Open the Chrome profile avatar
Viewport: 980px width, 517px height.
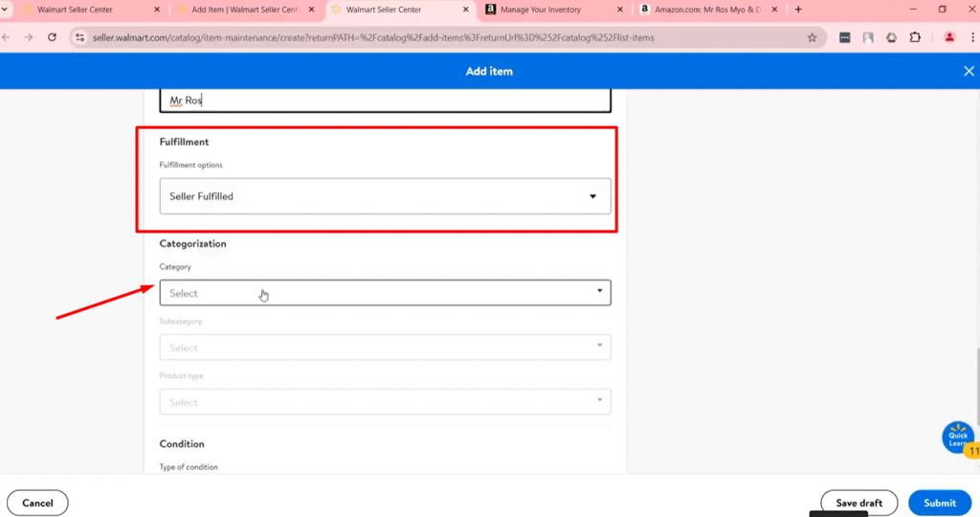(949, 37)
